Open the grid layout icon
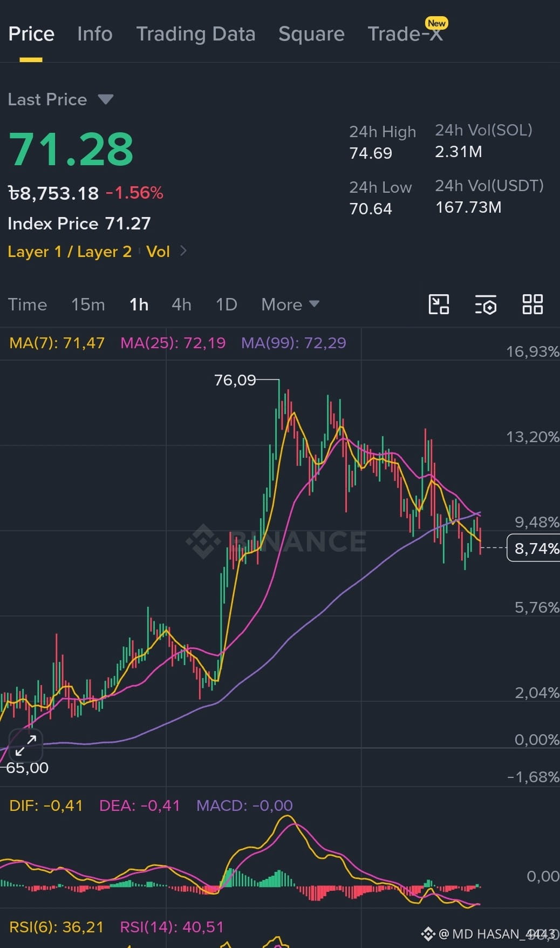The width and height of the screenshot is (560, 948). tap(532, 304)
